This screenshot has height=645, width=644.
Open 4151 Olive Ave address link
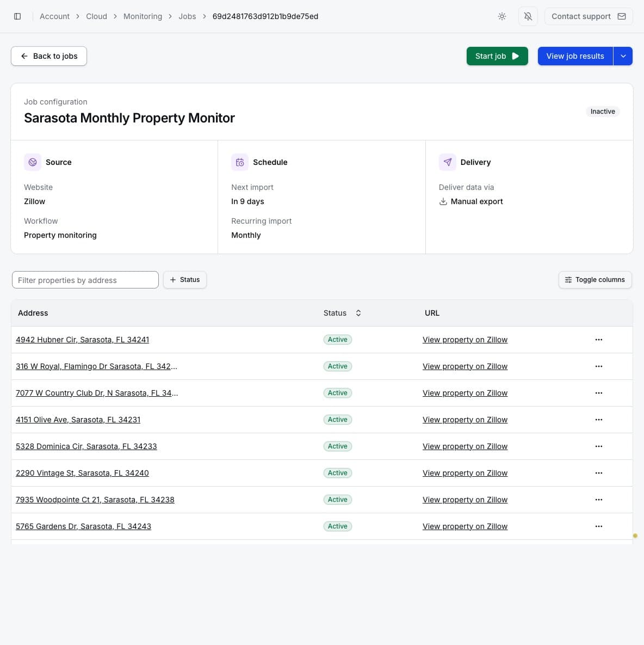click(78, 420)
